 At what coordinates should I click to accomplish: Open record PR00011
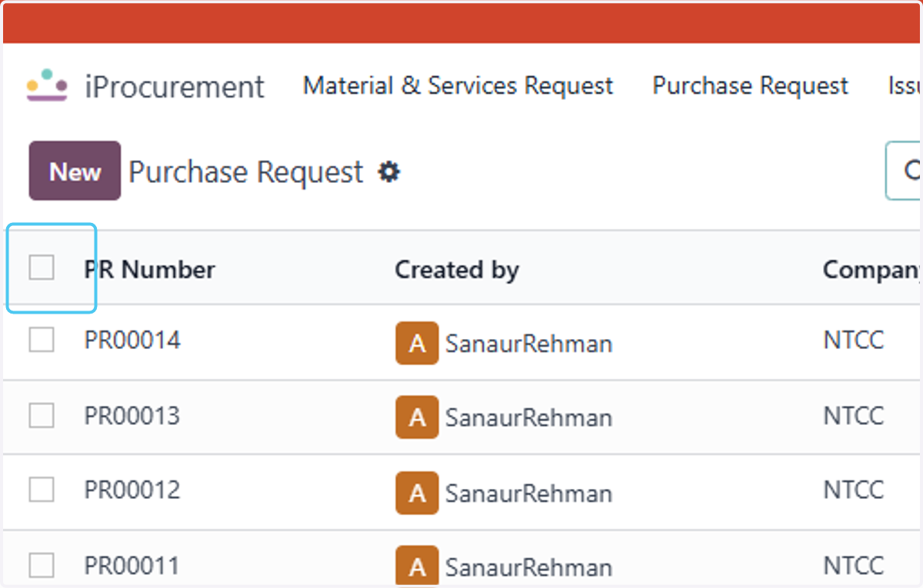132,566
